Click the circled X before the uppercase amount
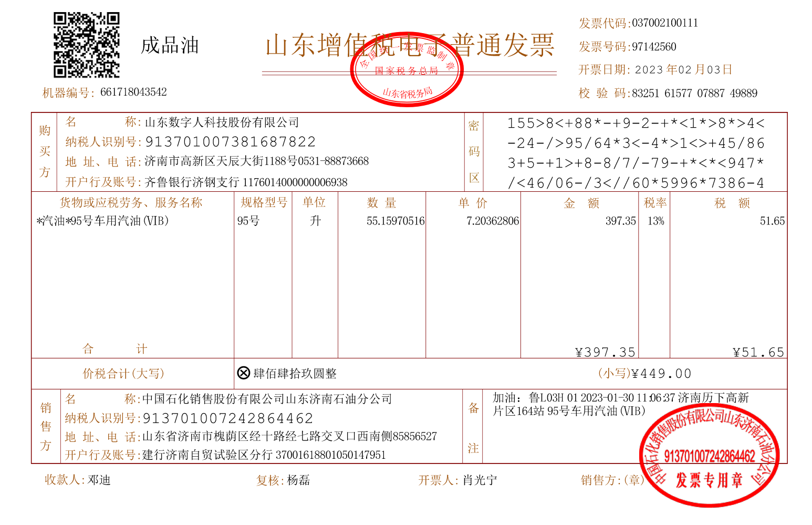The height and width of the screenshot is (525, 812). tap(243, 373)
